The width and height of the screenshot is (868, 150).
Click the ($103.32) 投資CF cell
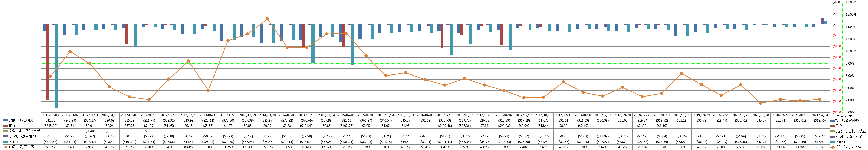coord(129,142)
